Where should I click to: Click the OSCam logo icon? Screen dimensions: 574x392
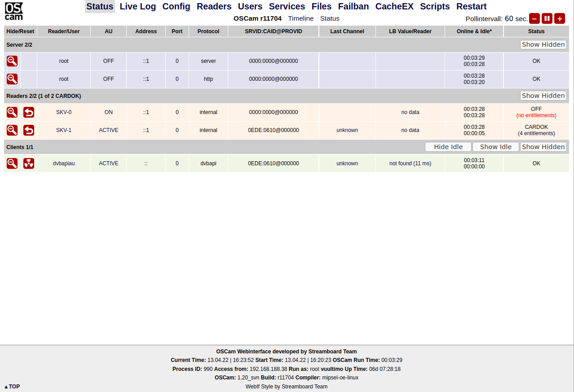(14, 11)
